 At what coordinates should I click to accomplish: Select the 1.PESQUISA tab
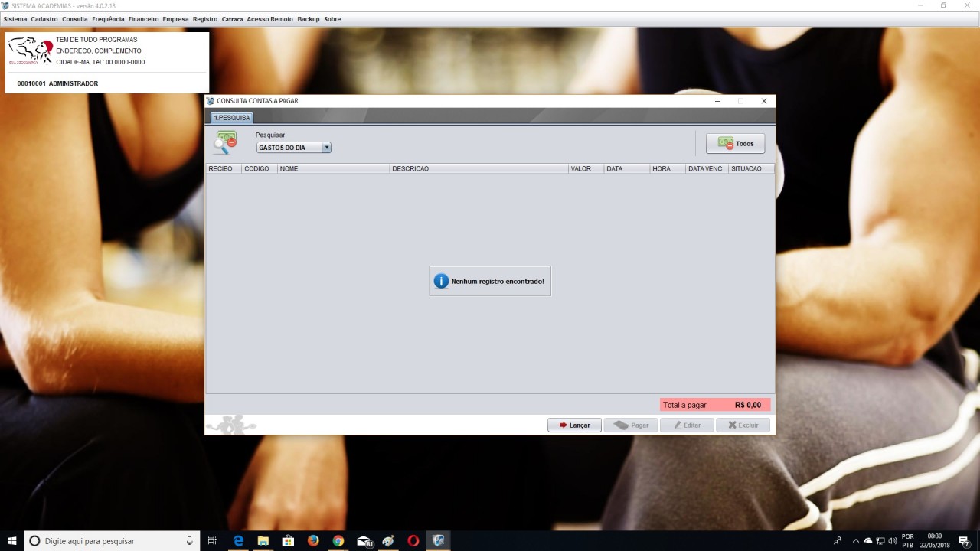click(x=231, y=118)
